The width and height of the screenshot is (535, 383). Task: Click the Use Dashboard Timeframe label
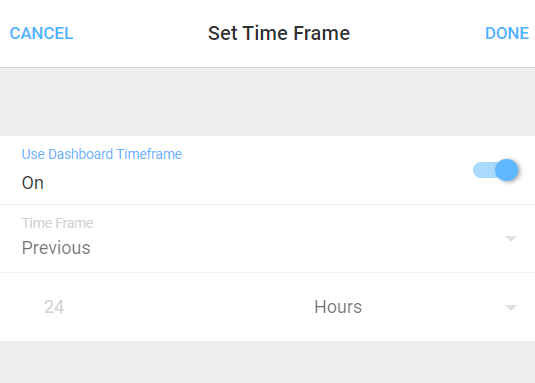point(102,154)
